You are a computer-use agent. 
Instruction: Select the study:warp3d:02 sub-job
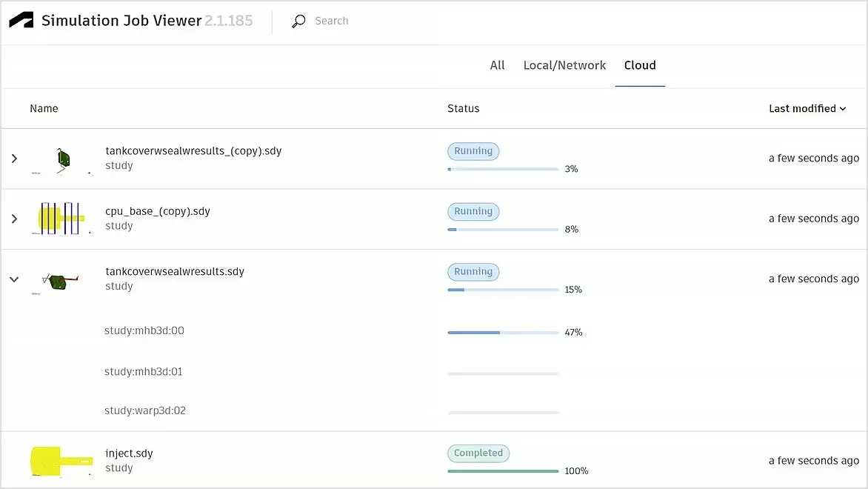tap(144, 410)
